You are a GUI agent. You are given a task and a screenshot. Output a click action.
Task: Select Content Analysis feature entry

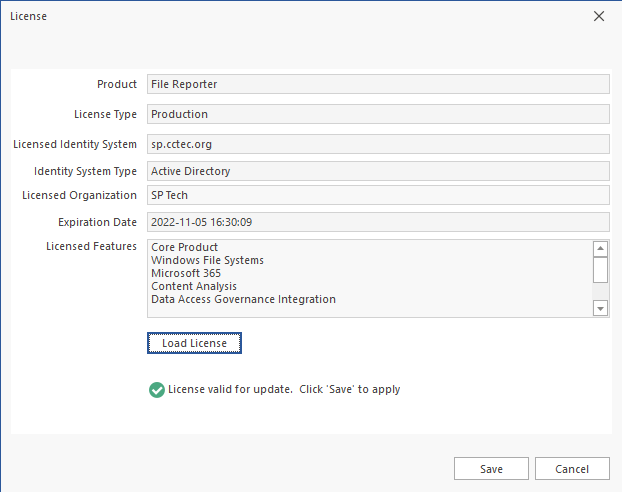point(194,286)
